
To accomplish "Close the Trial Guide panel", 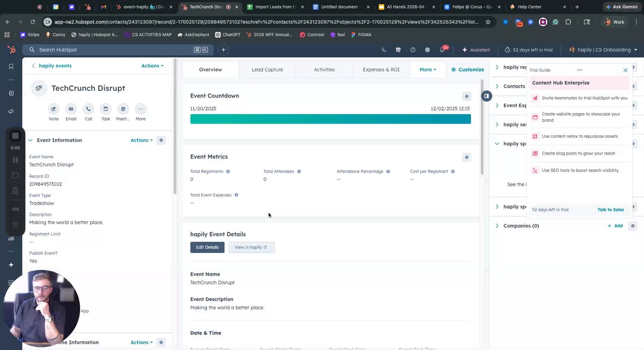I will coord(625,70).
